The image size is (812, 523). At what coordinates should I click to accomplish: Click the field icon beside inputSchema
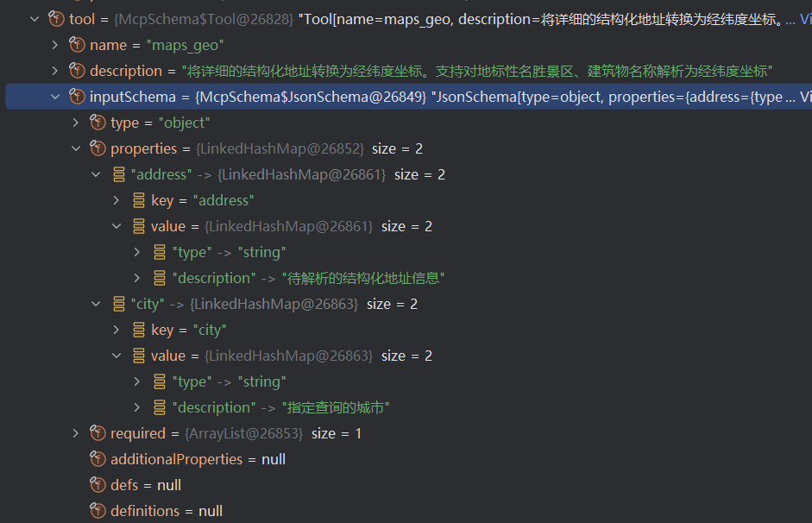click(77, 97)
